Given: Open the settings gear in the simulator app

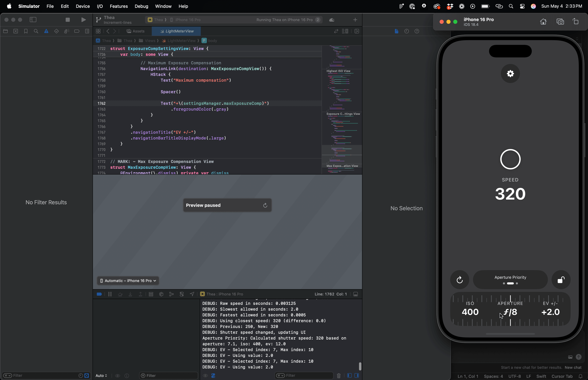Looking at the screenshot, I should click(510, 73).
